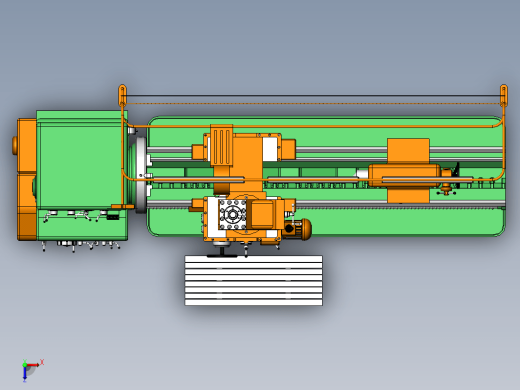520x390 pixels.
Task: Select the upper-right orange cable support post
Action: coord(504,95)
